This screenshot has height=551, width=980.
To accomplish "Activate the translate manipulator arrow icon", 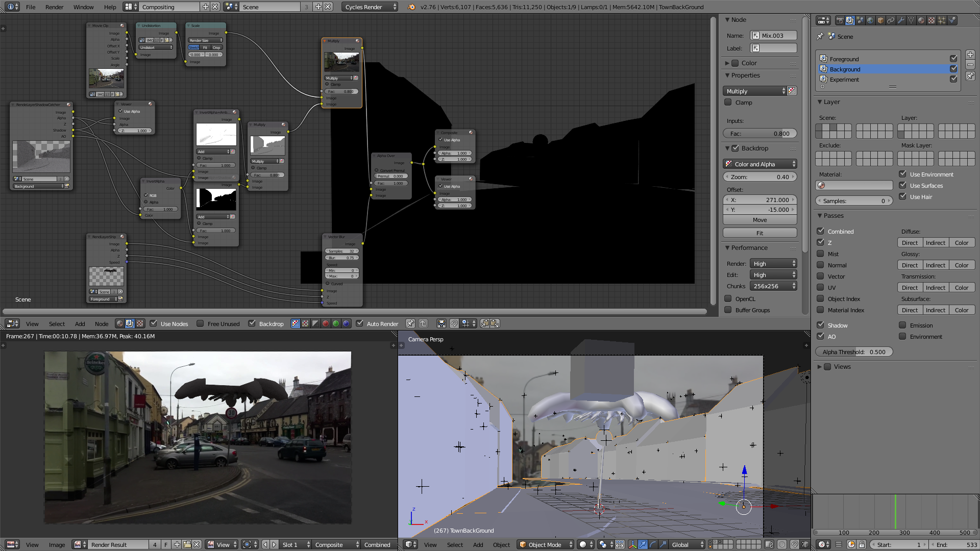I will point(643,544).
